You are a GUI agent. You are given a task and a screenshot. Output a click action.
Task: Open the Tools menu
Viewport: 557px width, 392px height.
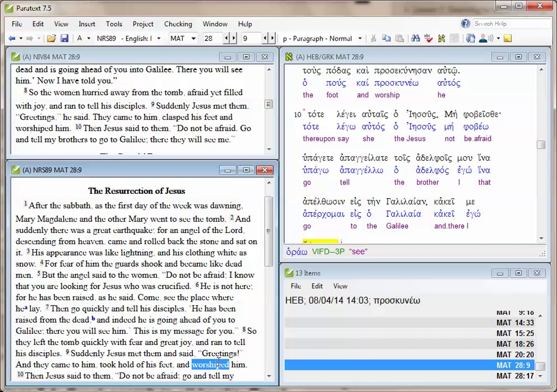114,24
